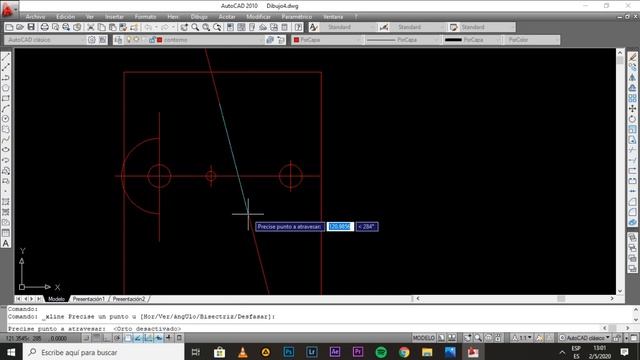Viewport: 640px width, 360px height.
Task: Click the Layer Previous icon
Action: [281, 40]
